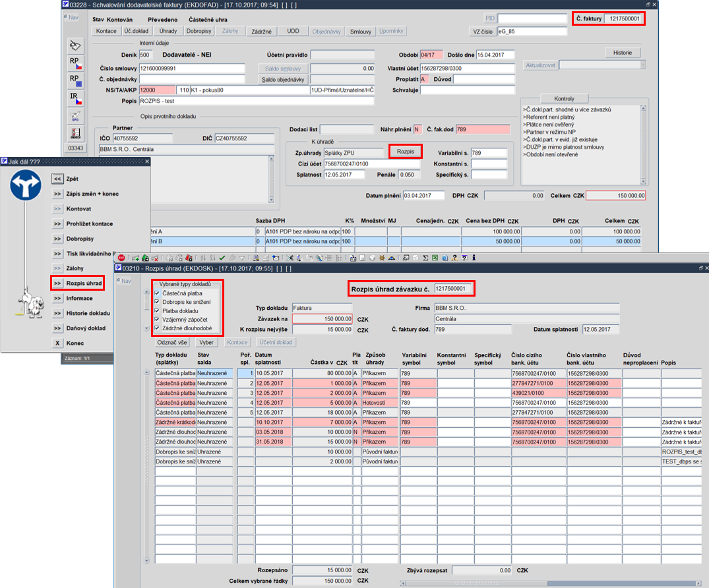Click the RP icon with Czech flag
The width and height of the screenshot is (709, 588).
[x=75, y=63]
